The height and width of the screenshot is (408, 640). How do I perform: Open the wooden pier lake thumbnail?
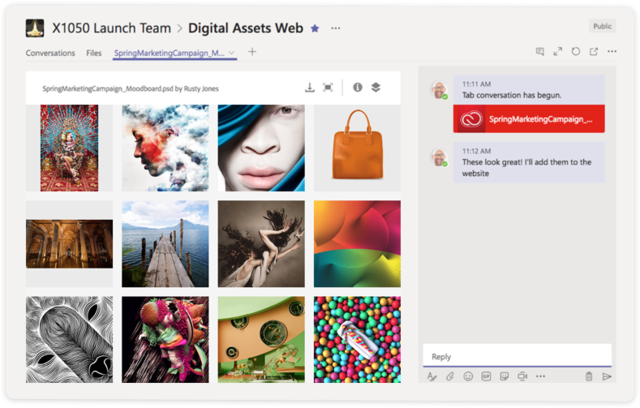[x=165, y=244]
